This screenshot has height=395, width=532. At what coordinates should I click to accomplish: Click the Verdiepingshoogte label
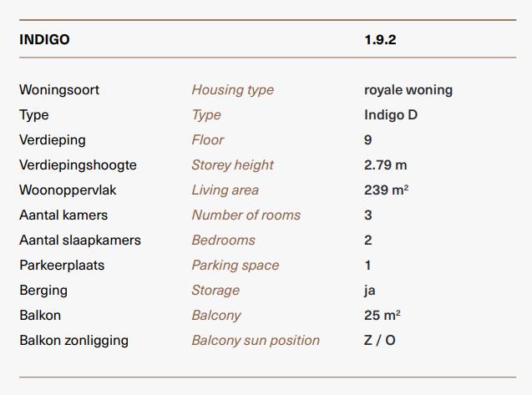click(x=78, y=165)
